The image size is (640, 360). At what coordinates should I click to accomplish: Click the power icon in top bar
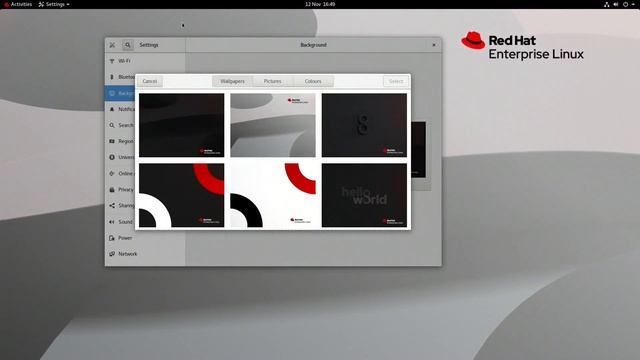[625, 4]
